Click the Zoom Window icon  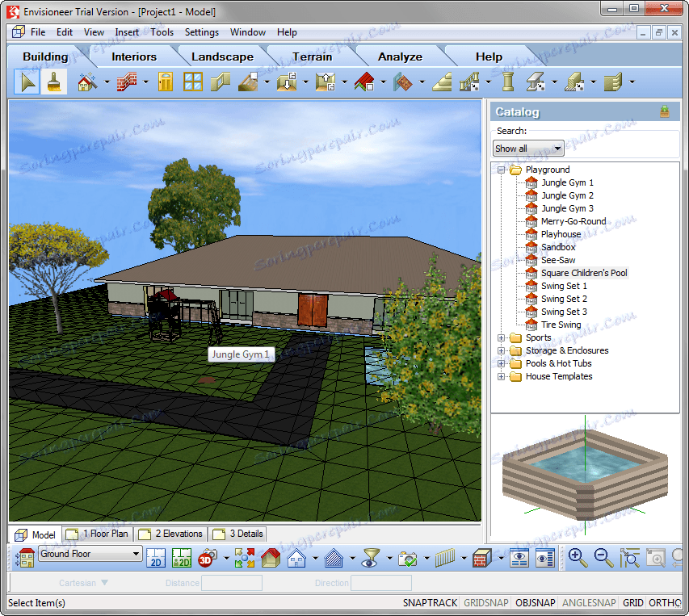pyautogui.click(x=630, y=558)
